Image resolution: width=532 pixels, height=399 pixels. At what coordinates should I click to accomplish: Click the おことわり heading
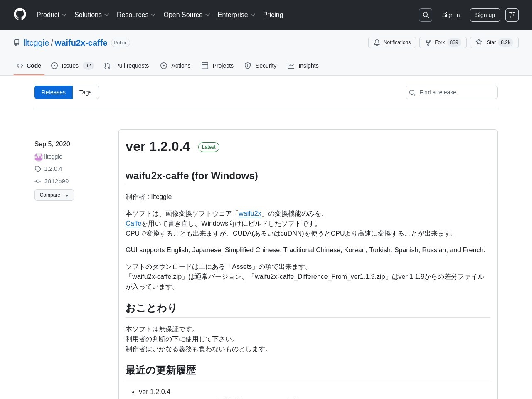tap(151, 308)
